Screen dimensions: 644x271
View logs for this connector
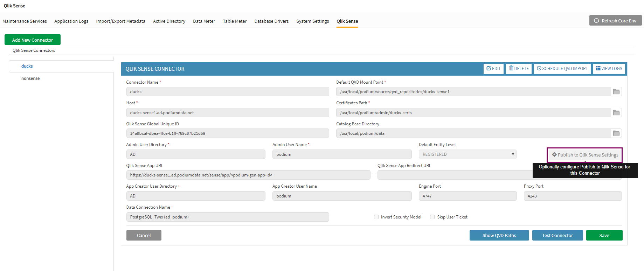pyautogui.click(x=609, y=69)
